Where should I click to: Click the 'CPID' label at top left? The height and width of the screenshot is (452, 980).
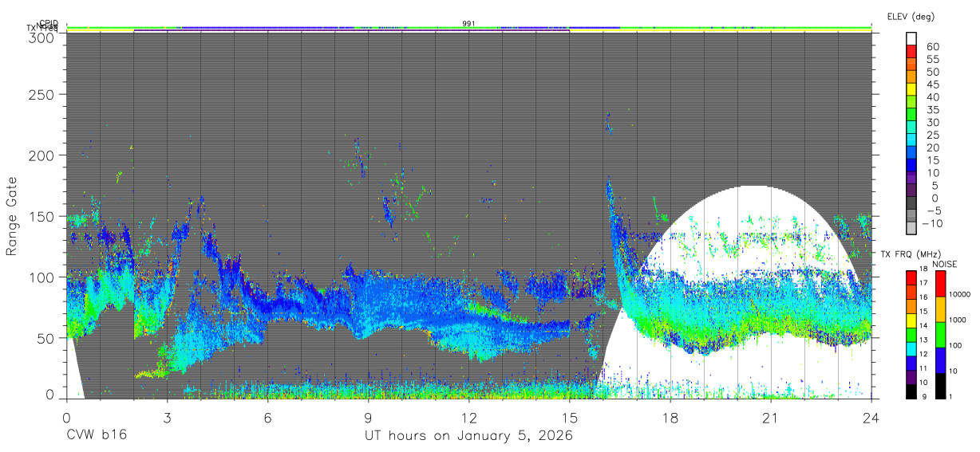(48, 24)
